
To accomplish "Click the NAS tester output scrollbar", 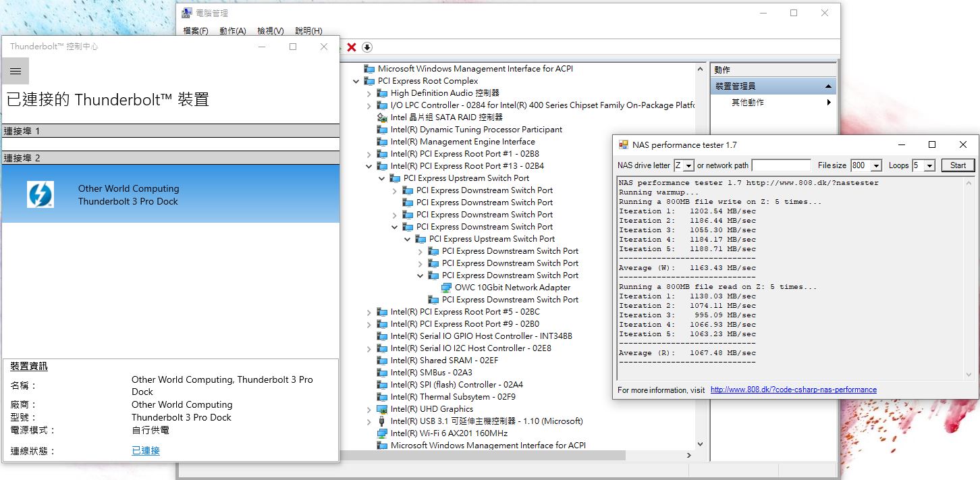I will 969,278.
